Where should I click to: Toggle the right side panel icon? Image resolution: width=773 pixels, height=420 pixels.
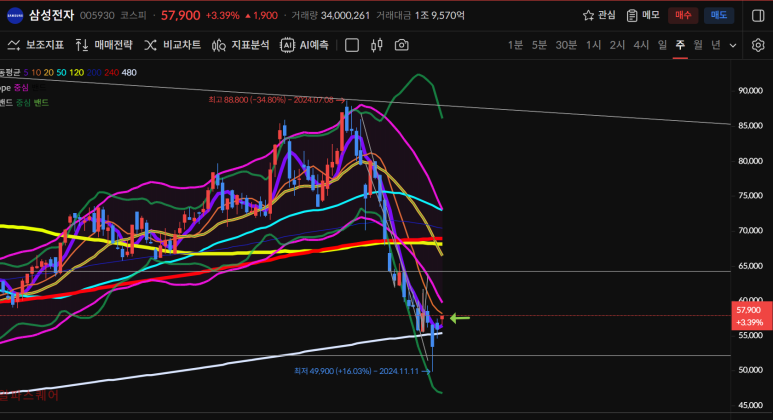click(758, 15)
